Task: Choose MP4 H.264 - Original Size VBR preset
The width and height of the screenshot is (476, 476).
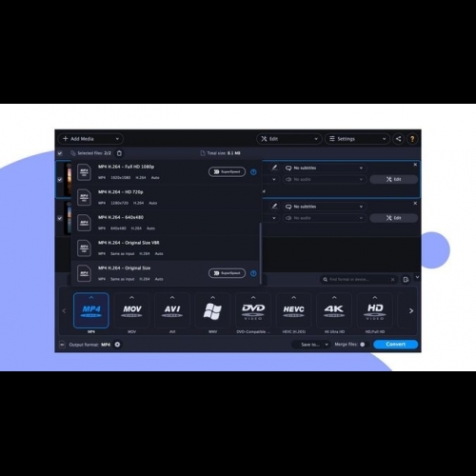Action: click(166, 248)
